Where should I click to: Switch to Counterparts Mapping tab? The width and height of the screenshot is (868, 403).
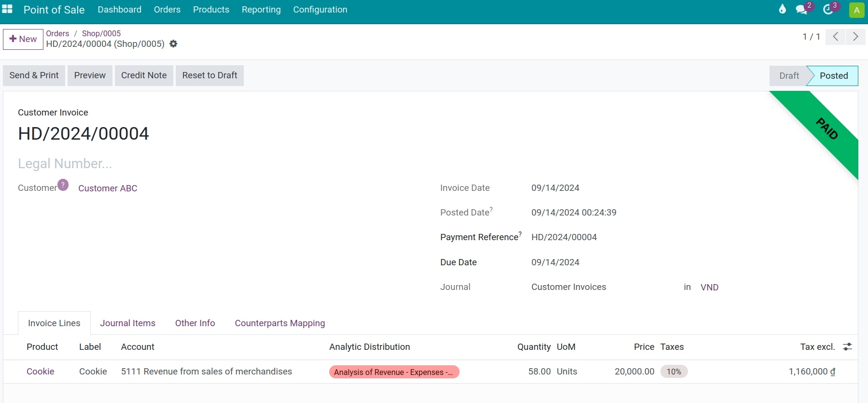coord(280,323)
